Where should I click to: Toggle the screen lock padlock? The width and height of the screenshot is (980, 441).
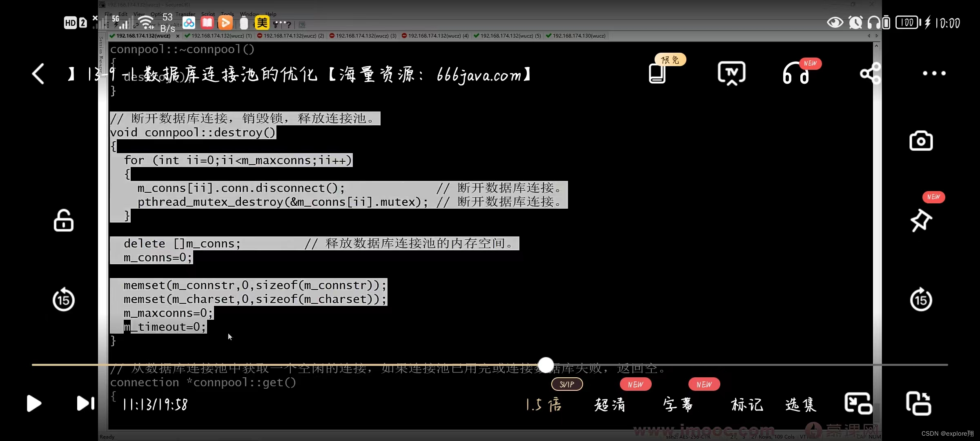(63, 220)
